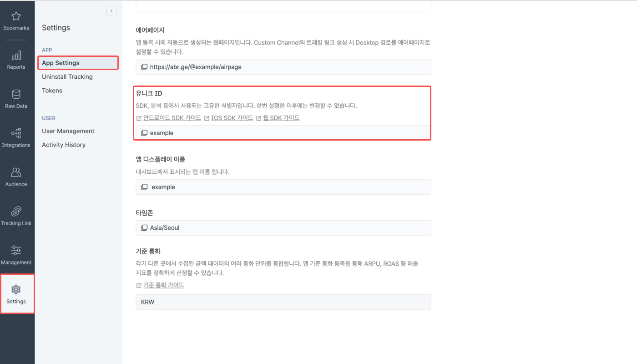Collapse the Settings side panel chevron
637x364 pixels.
(111, 11)
